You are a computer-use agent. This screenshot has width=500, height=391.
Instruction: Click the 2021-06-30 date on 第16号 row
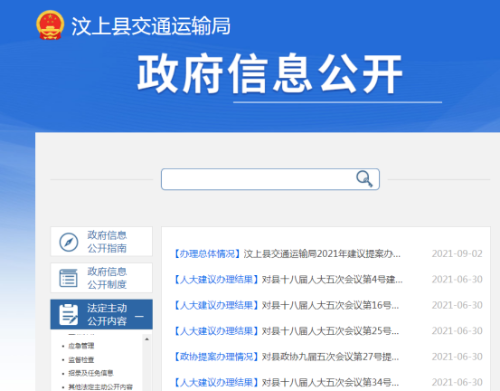click(457, 305)
